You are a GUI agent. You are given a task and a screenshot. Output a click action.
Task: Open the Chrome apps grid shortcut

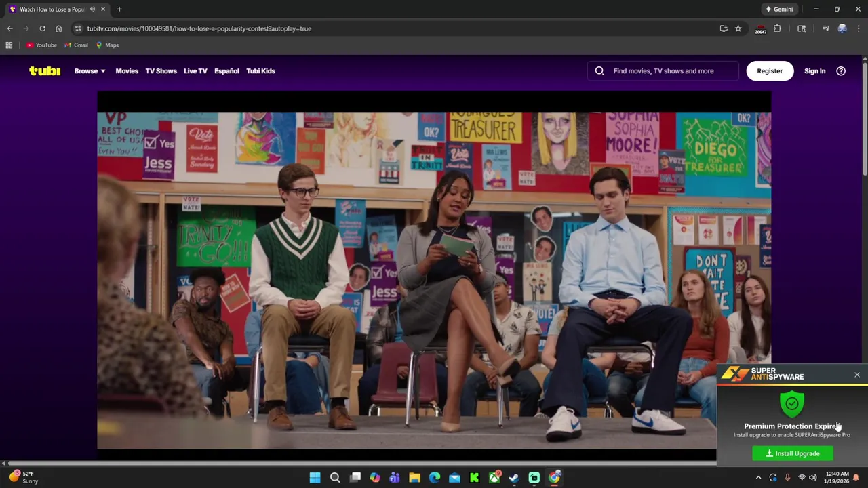(9, 45)
